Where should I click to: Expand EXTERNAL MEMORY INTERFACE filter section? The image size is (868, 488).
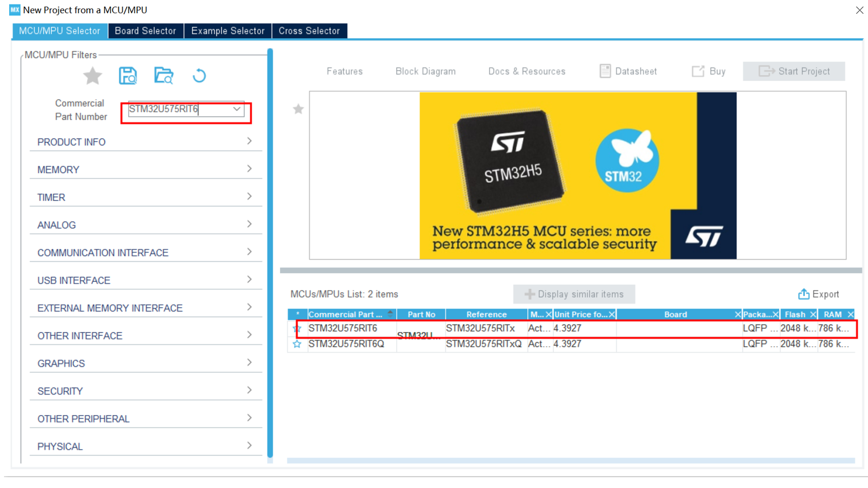point(146,308)
